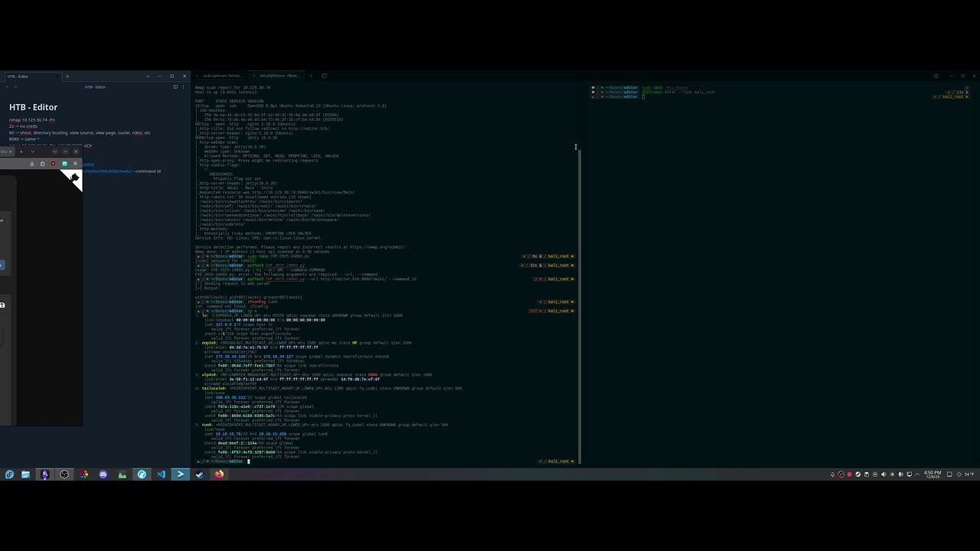980x551 pixels.
Task: Open the green chart monitor app in taskbar
Action: [122, 474]
